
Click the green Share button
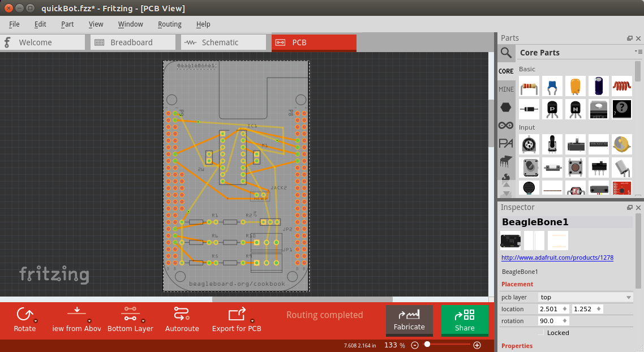point(465,321)
